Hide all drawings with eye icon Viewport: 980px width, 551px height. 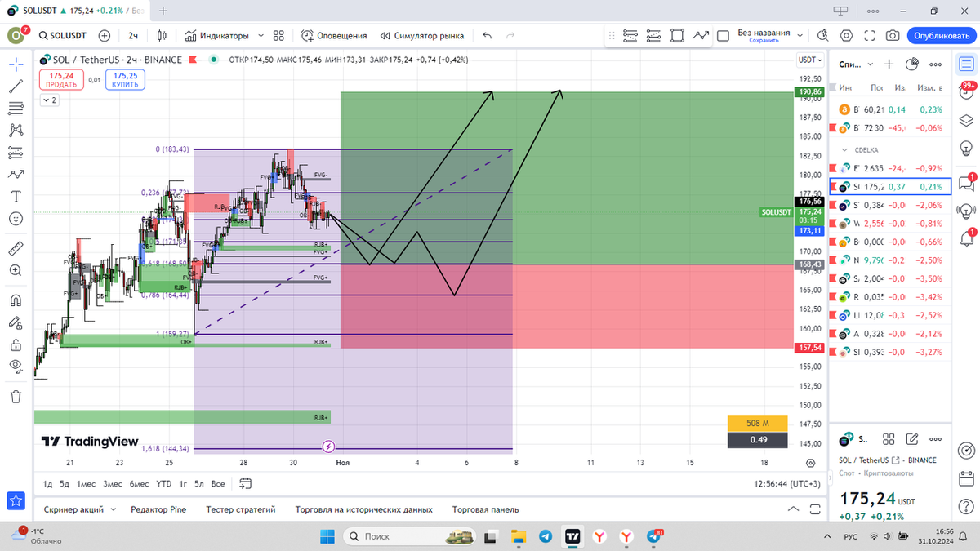click(x=16, y=367)
